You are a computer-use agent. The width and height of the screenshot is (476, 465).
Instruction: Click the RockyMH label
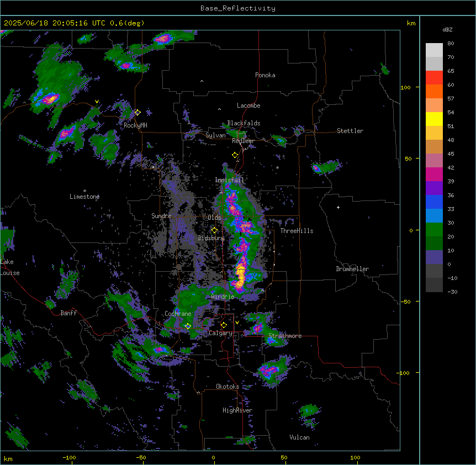(135, 125)
